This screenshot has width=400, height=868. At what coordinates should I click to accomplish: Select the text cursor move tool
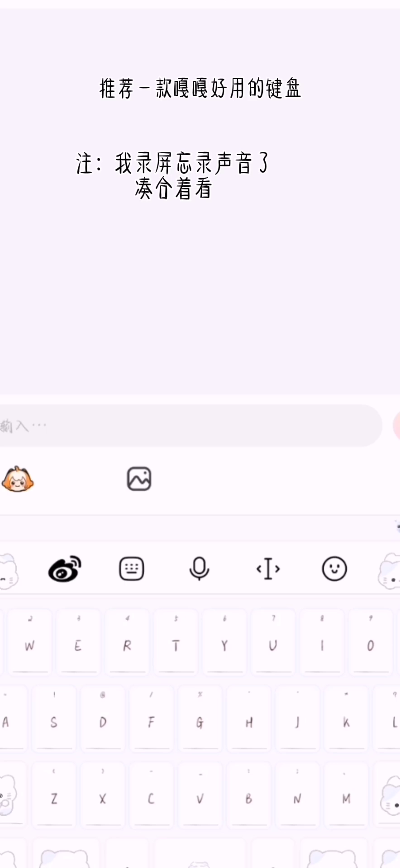(x=268, y=569)
